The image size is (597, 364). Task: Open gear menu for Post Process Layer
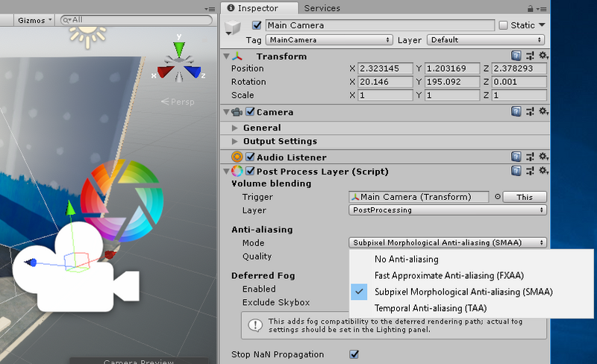point(543,170)
